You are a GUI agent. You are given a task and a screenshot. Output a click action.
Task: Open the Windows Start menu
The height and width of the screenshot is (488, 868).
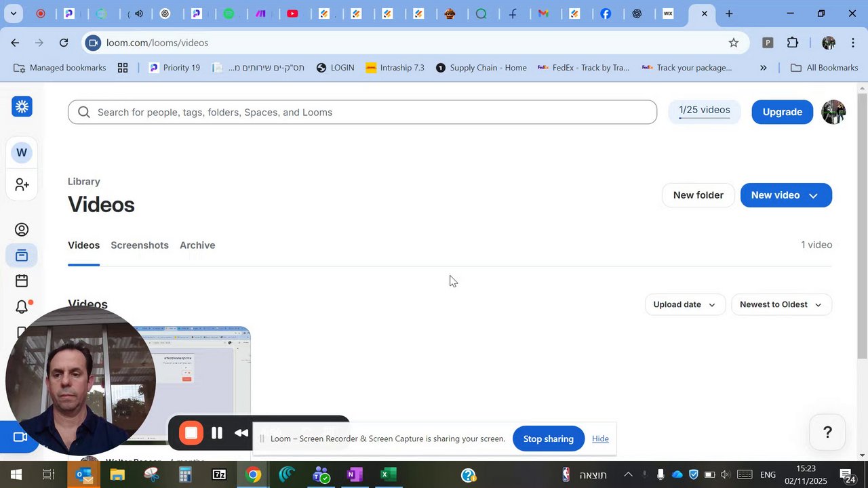click(15, 475)
